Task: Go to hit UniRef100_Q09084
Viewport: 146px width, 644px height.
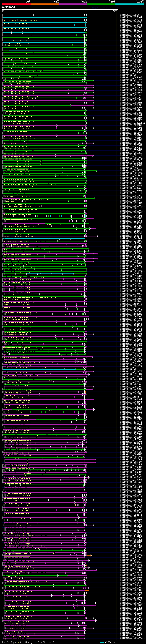Action: click(131, 334)
